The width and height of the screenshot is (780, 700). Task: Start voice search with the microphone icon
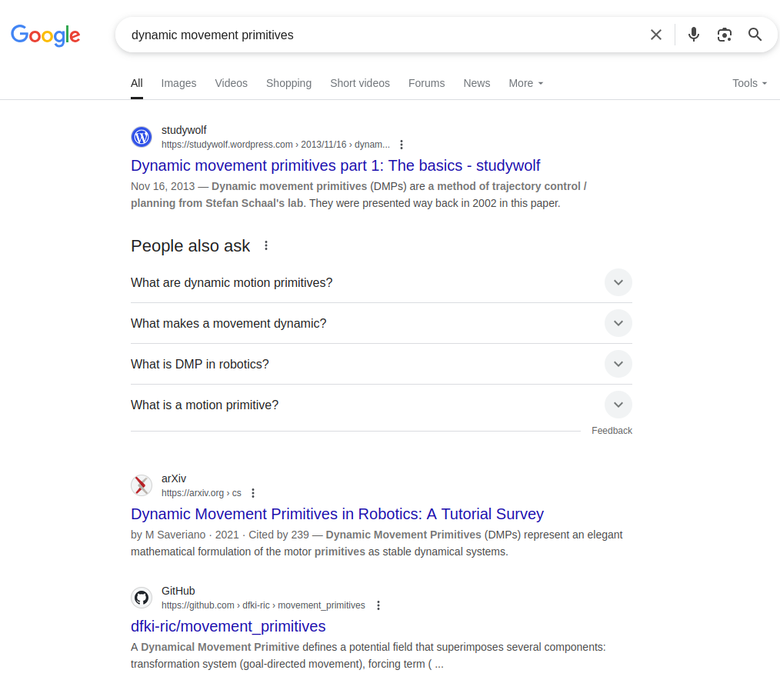click(x=693, y=35)
